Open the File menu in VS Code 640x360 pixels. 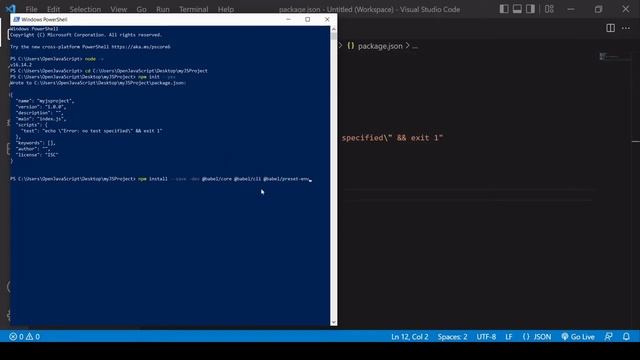pos(31,9)
